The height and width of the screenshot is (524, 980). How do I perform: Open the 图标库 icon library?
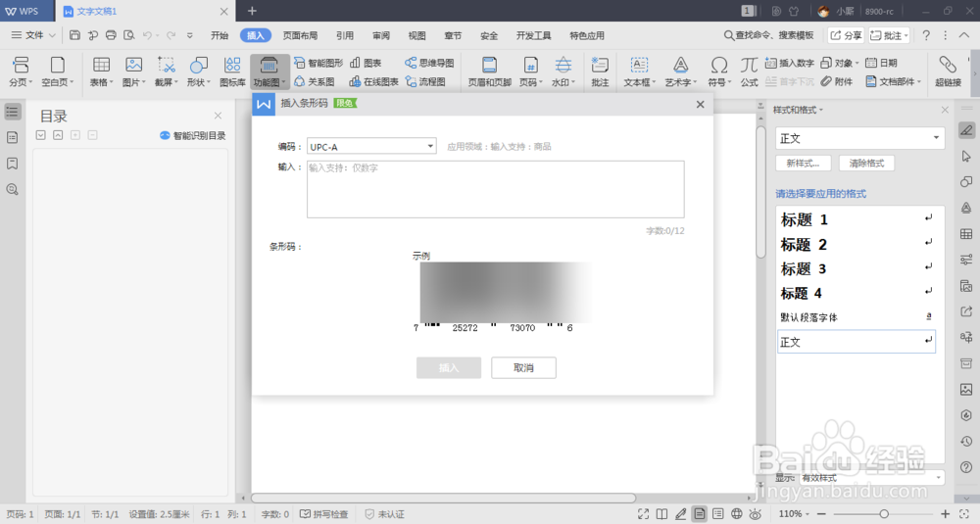pyautogui.click(x=232, y=71)
